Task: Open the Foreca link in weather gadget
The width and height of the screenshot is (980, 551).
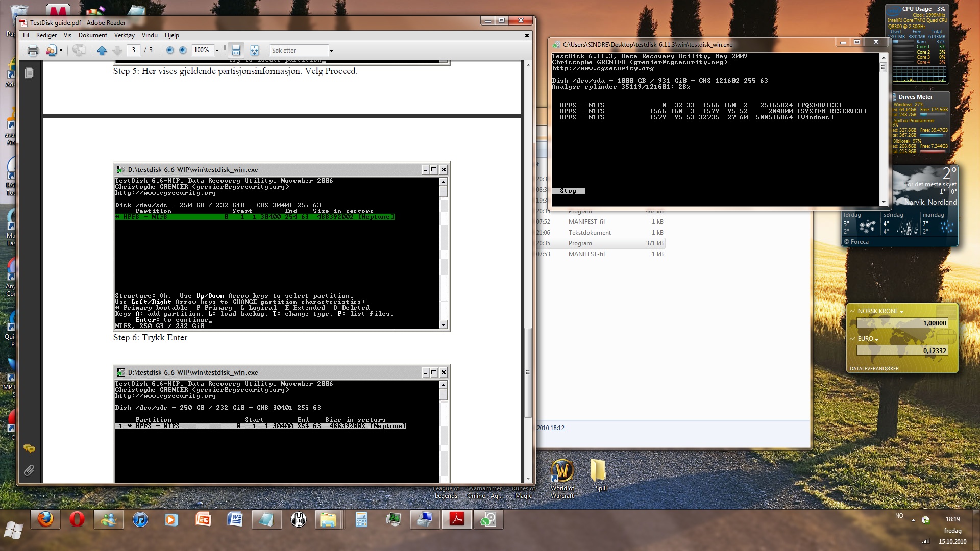Action: pyautogui.click(x=856, y=242)
